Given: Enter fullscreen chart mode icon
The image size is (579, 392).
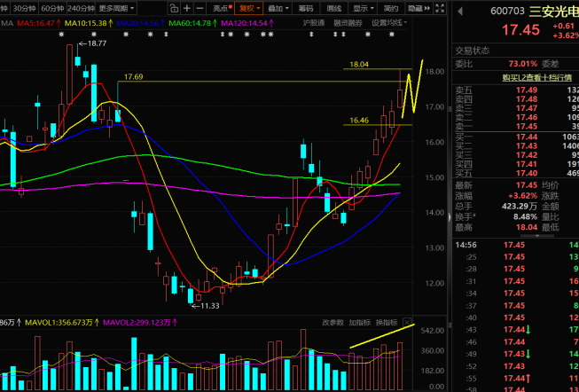Looking at the screenshot, I should tap(440, 8).
